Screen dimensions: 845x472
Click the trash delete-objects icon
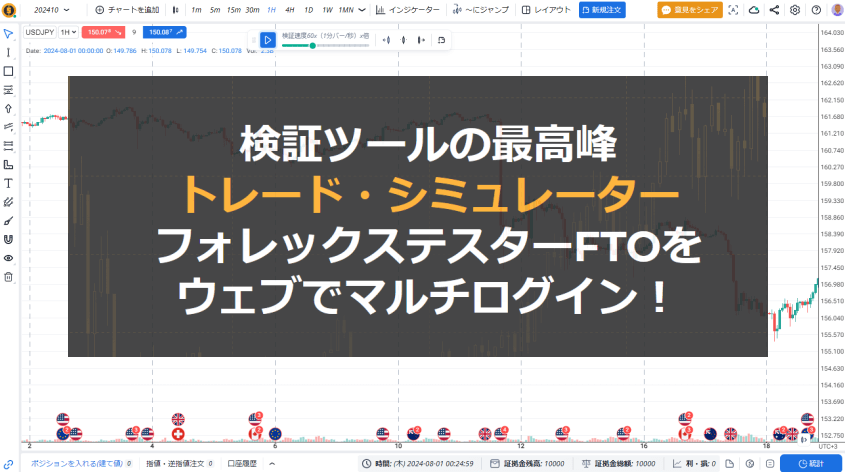tap(8, 276)
